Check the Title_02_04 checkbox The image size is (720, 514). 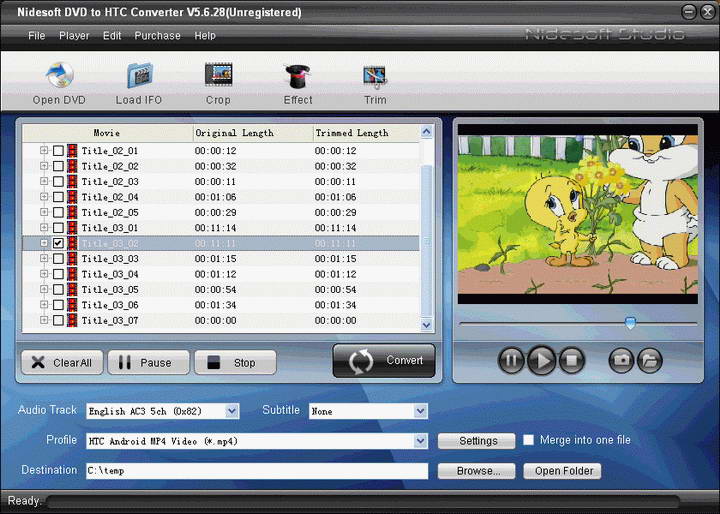(x=58, y=197)
